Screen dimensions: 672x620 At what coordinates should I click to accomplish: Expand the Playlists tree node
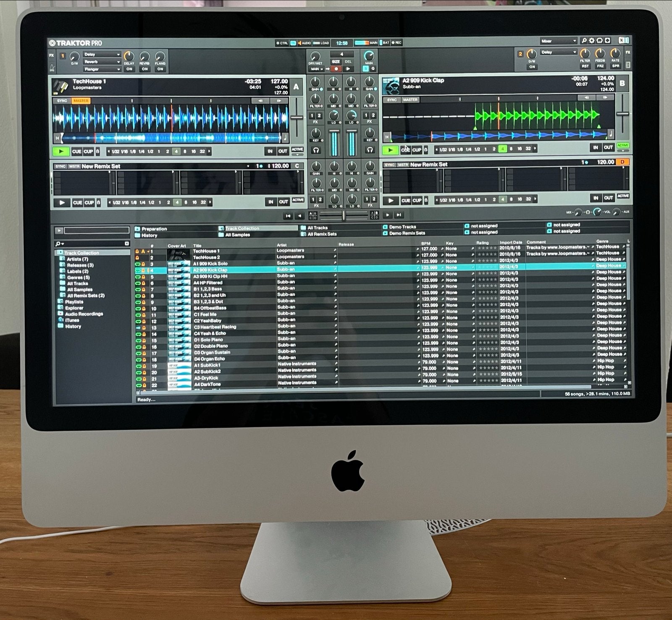point(60,302)
